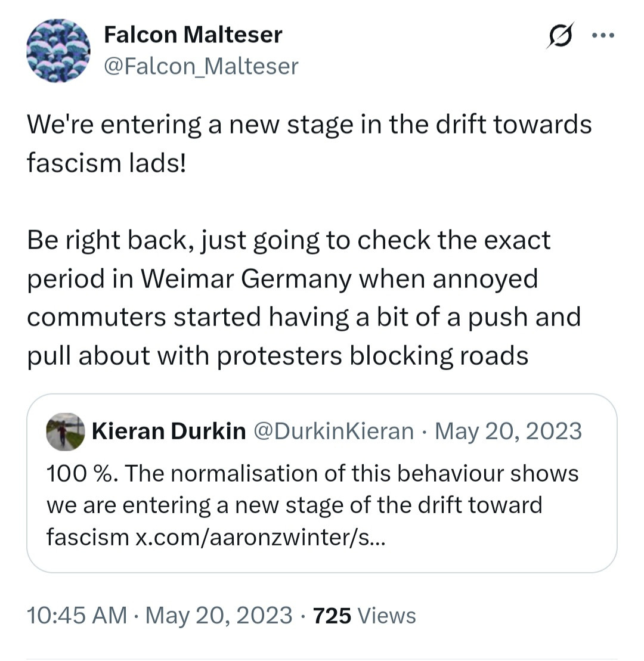Click the main tweet's May 20, 2023 date

click(218, 615)
